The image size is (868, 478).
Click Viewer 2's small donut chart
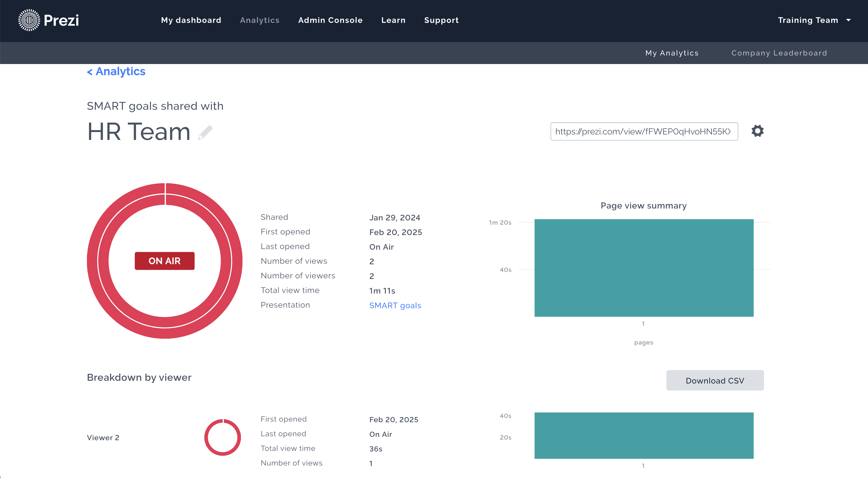click(x=222, y=437)
